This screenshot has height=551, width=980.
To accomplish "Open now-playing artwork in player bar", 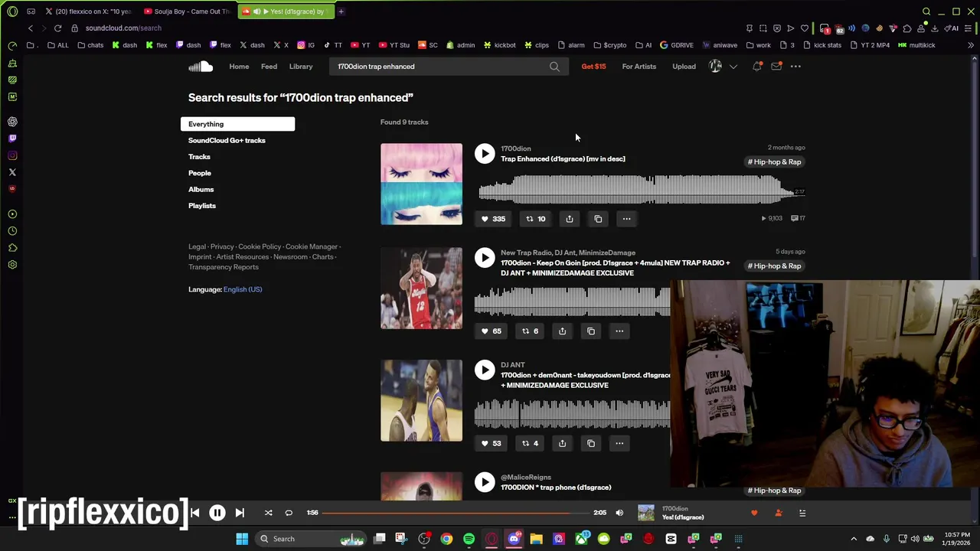I will coord(646,513).
